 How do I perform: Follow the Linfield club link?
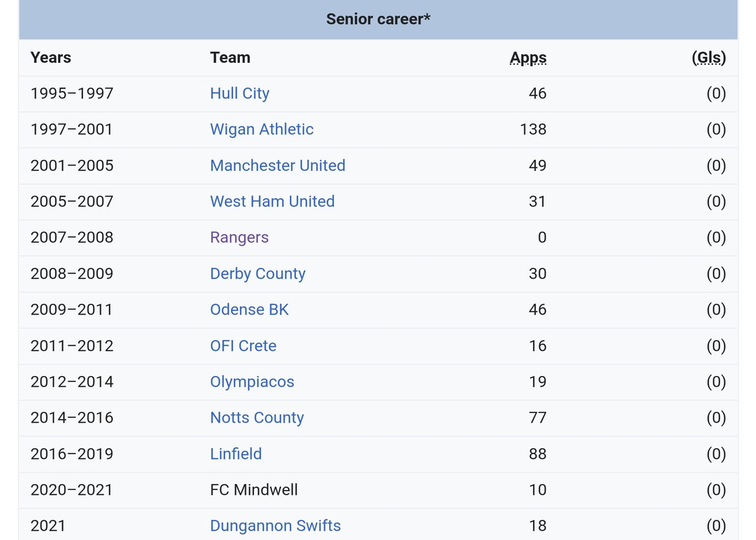coord(236,454)
